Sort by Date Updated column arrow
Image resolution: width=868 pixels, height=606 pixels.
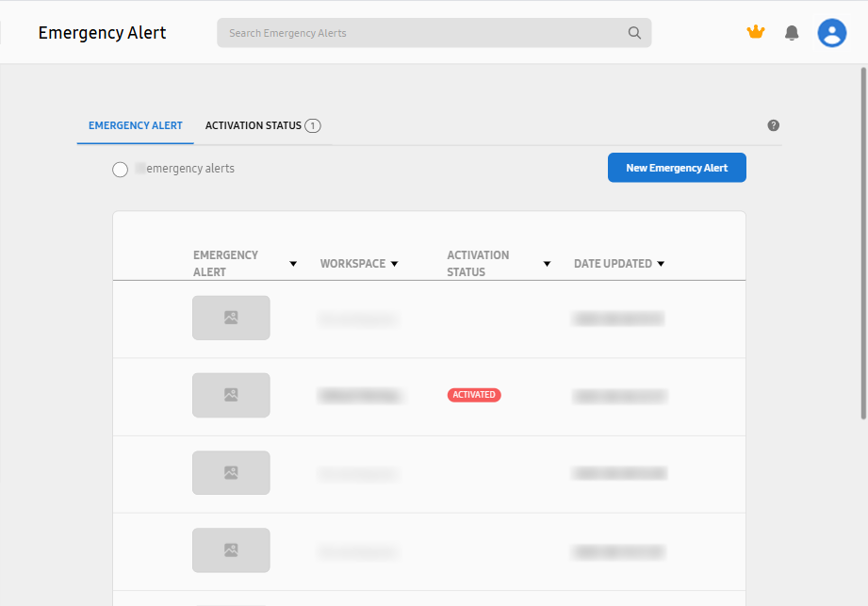(x=661, y=264)
